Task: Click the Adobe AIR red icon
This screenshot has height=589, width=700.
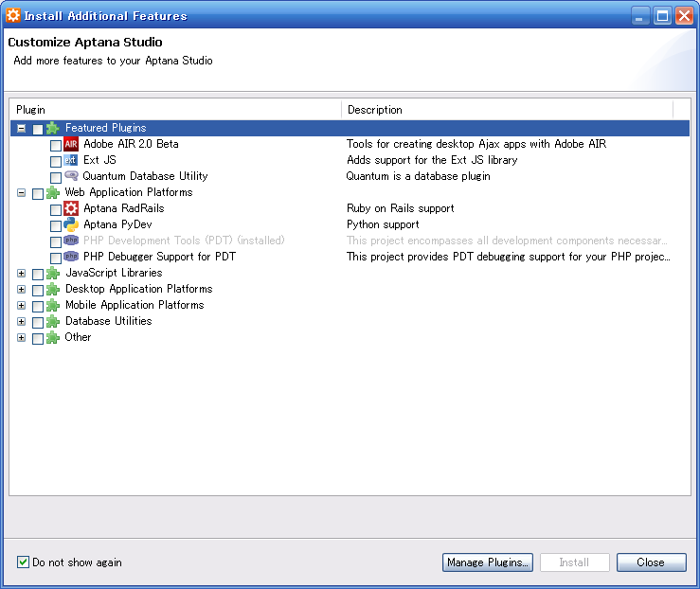Action: coord(71,144)
